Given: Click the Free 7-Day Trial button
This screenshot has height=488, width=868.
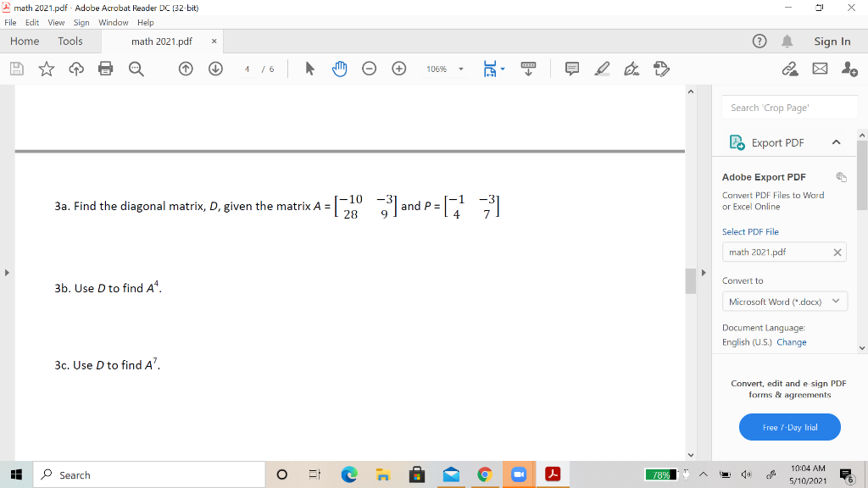Looking at the screenshot, I should tap(789, 427).
